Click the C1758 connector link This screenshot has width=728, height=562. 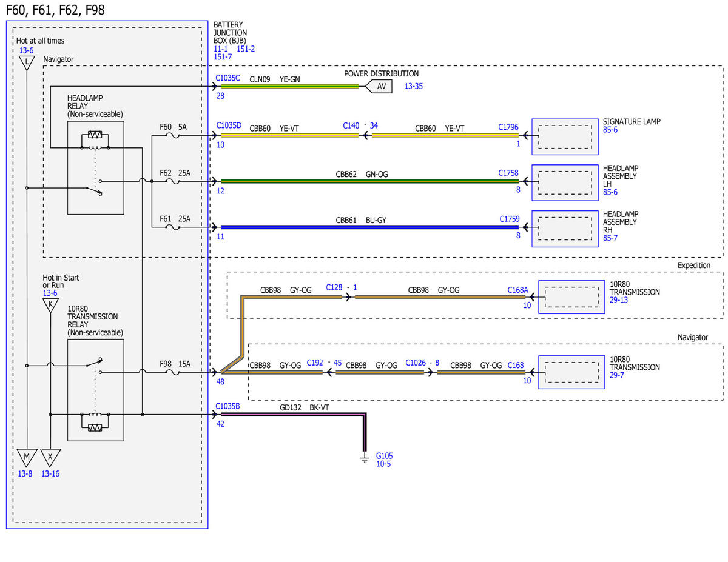(508, 173)
